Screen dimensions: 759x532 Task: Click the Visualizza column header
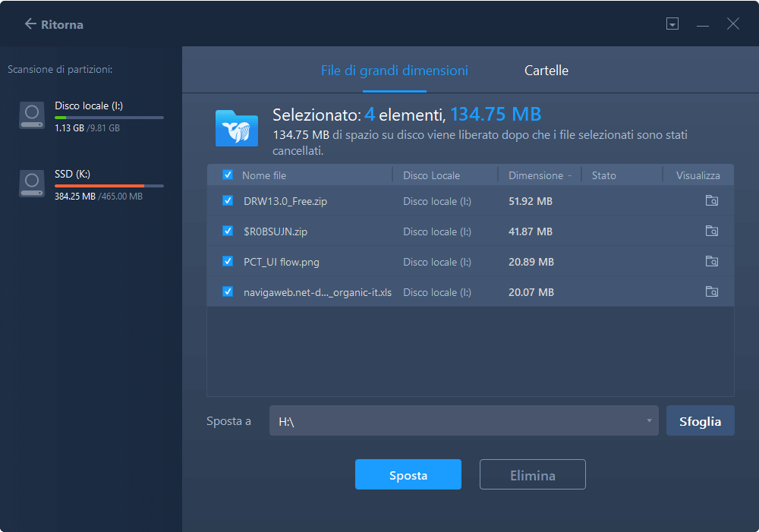tap(698, 175)
